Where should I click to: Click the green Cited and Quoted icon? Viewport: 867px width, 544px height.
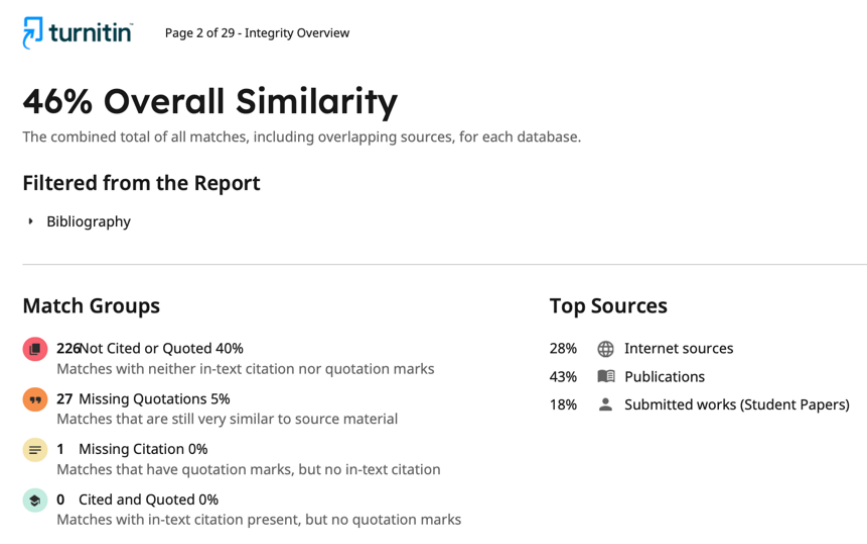35,500
